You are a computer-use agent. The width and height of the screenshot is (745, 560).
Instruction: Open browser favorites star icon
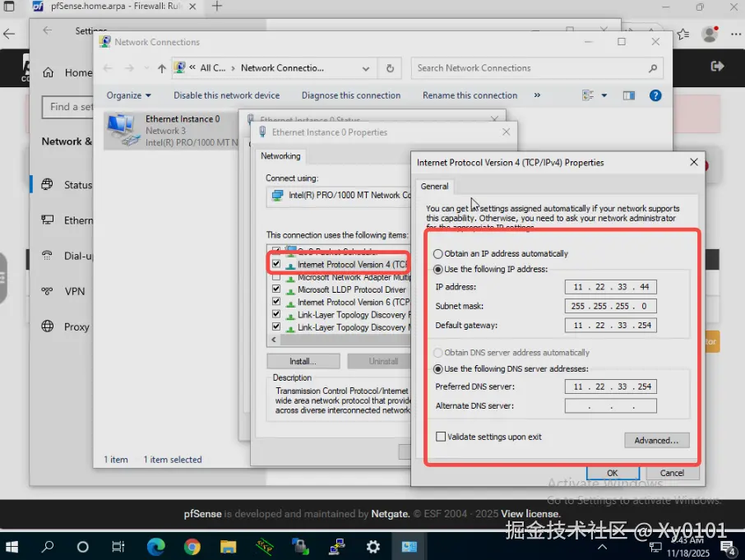pyautogui.click(x=683, y=35)
